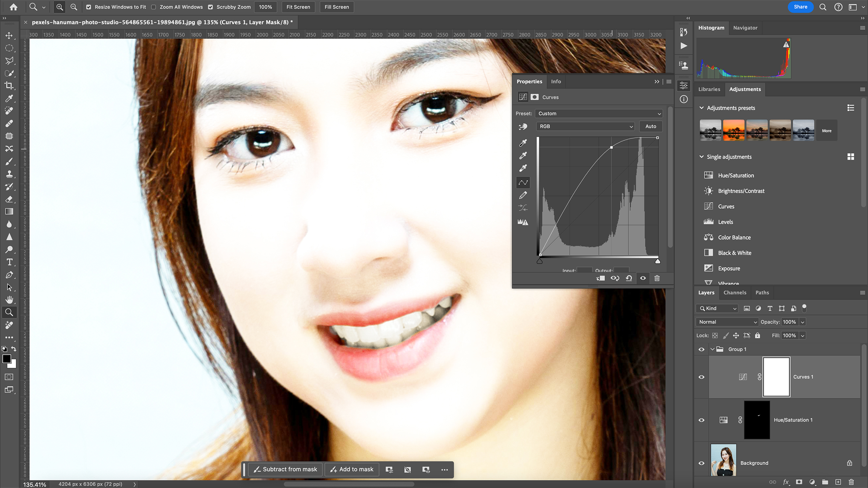Click the on-image adjustment hand tool in Curves

pyautogui.click(x=523, y=127)
